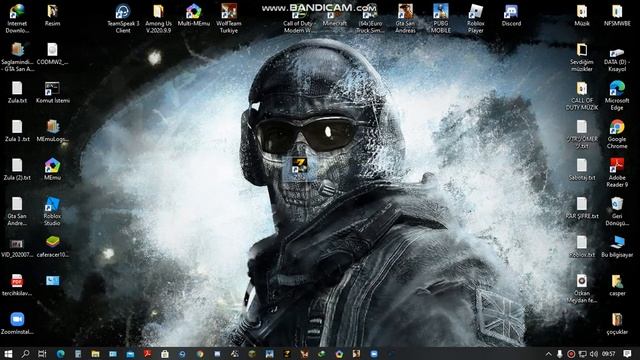
Task: Open the Müzik folder icon
Action: (x=582, y=15)
